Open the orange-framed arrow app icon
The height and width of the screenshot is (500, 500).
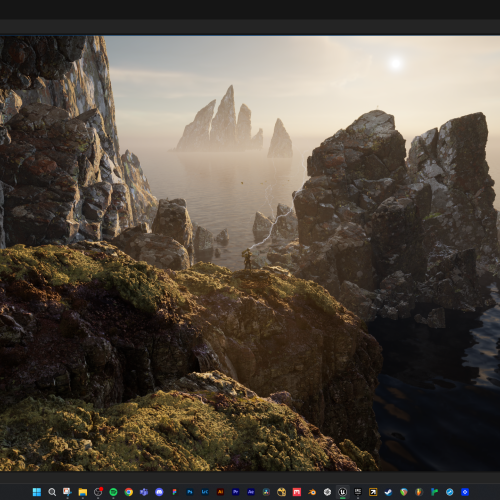(x=373, y=492)
